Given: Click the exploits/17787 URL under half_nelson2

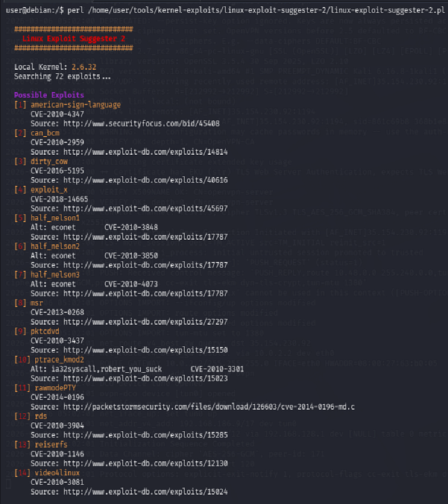Looking at the screenshot, I should (x=145, y=265).
